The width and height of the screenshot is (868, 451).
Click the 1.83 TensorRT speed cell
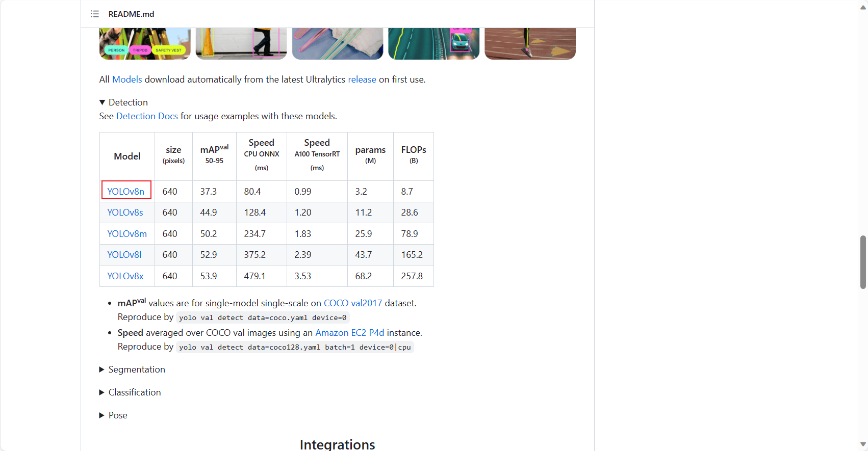point(317,234)
